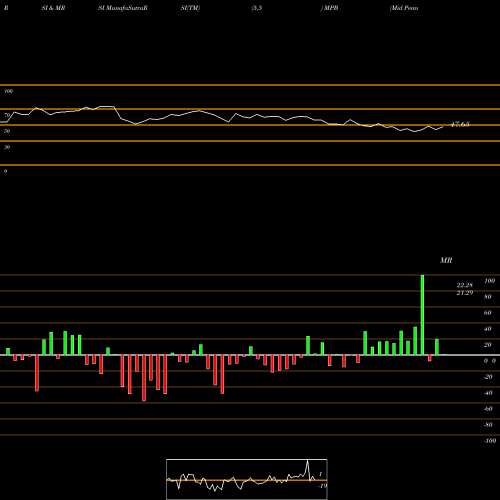Screen dimensions: 500x500
Task: Click the longest red histogram bar
Action: point(144,378)
